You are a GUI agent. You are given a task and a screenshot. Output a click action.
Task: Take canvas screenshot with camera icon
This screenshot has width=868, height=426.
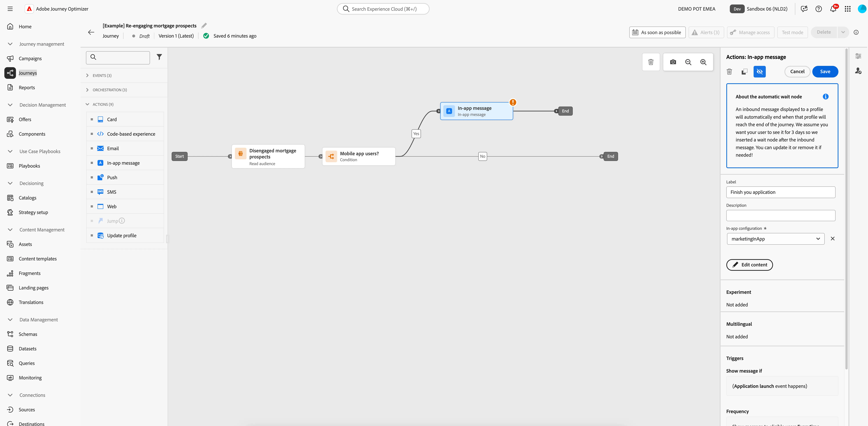click(673, 62)
